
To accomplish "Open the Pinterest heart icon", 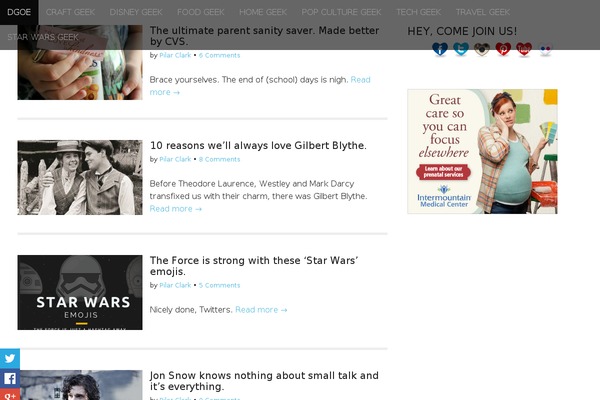I will click(503, 49).
